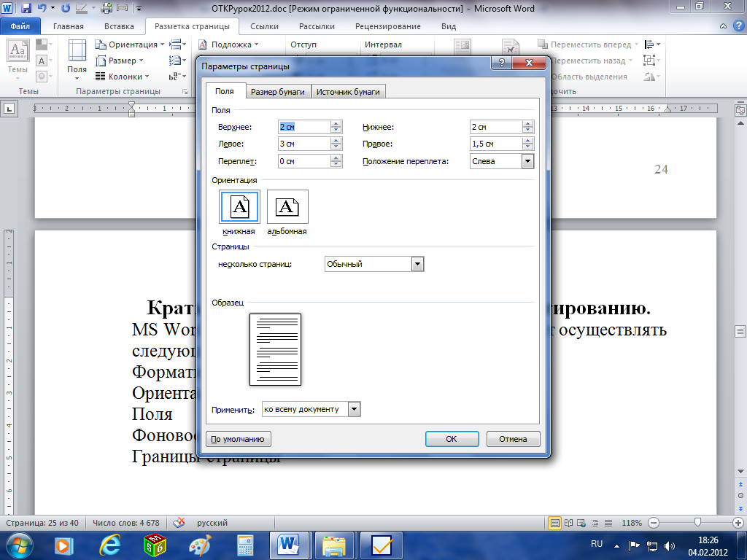Click the Redo arrow in Quick Access toolbar
The width and height of the screenshot is (747, 560).
(66, 8)
